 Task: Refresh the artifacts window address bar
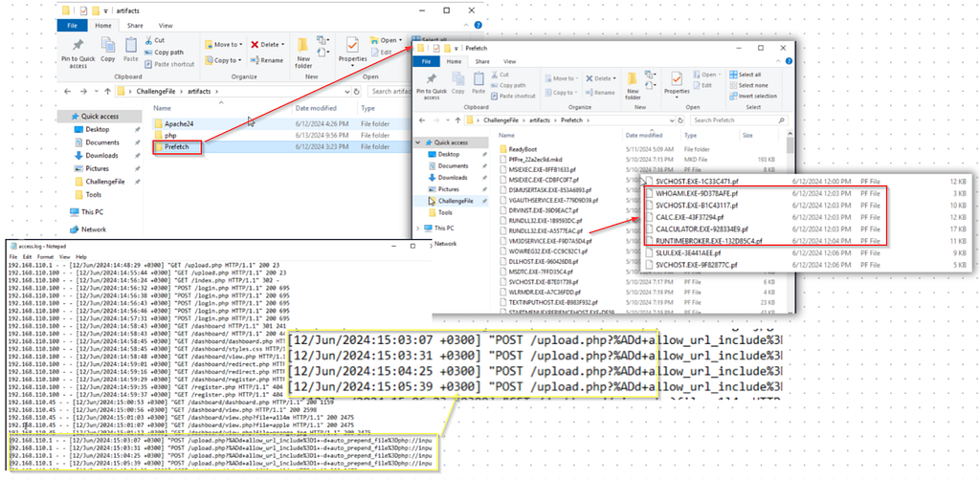click(356, 91)
